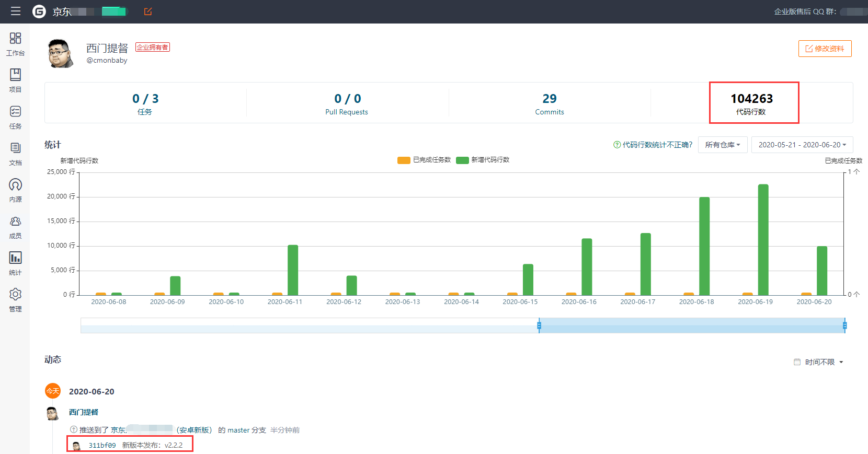Screen dimensions: 868x454
Task: Click the large profile avatar picture
Action: click(x=61, y=53)
